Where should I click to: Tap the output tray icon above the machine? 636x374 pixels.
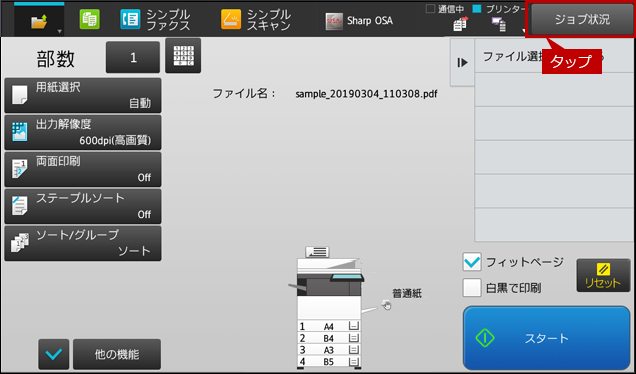click(x=317, y=252)
